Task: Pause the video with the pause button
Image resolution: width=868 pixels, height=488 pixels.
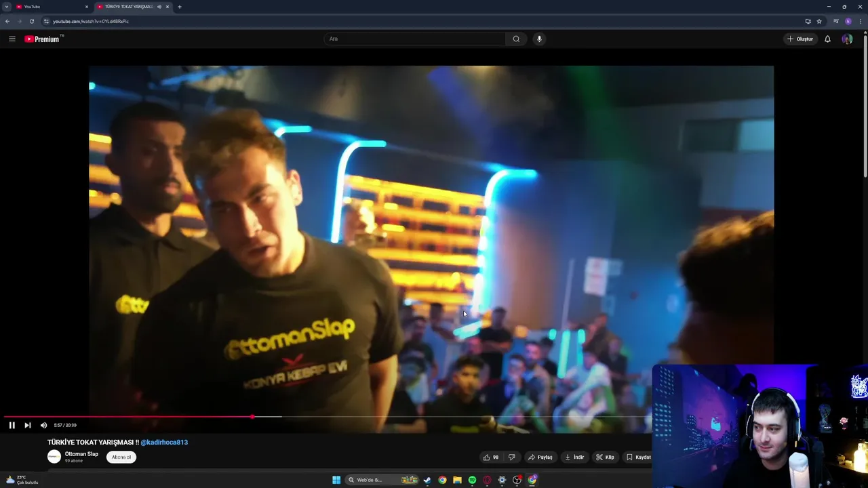Action: click(12, 425)
